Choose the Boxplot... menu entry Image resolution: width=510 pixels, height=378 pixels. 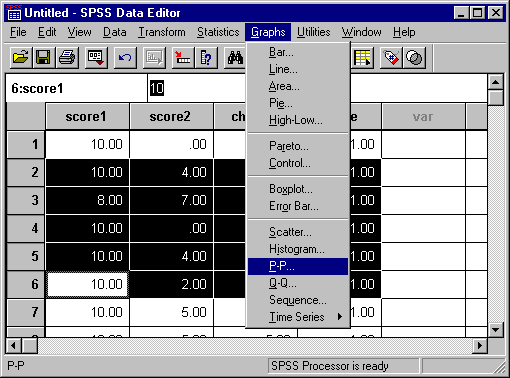tap(298, 189)
